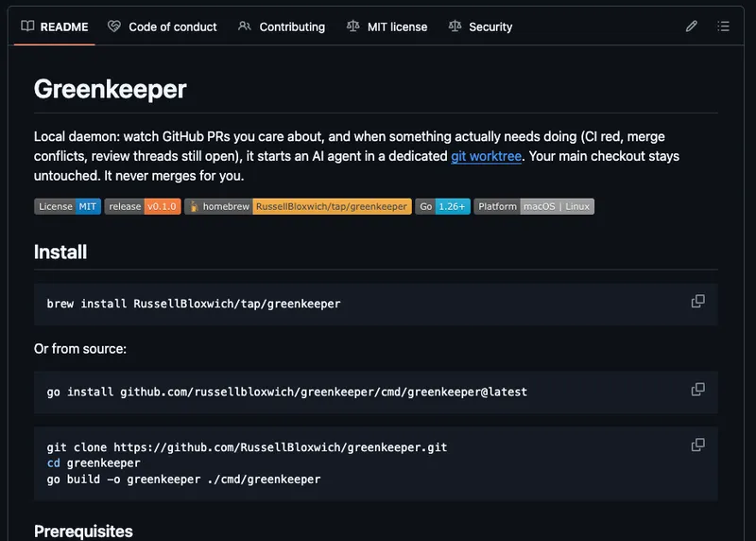Open the README outline list icon
Viewport: 756px width, 541px height.
[723, 26]
